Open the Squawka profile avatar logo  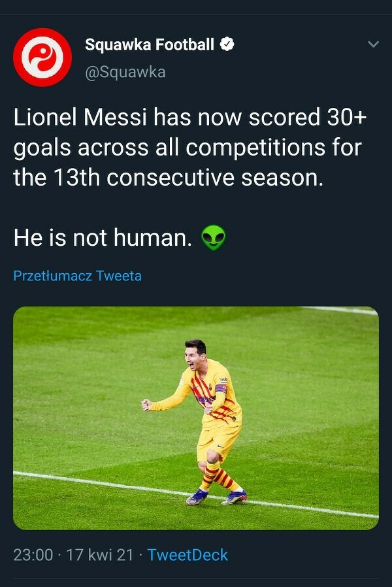coord(42,58)
